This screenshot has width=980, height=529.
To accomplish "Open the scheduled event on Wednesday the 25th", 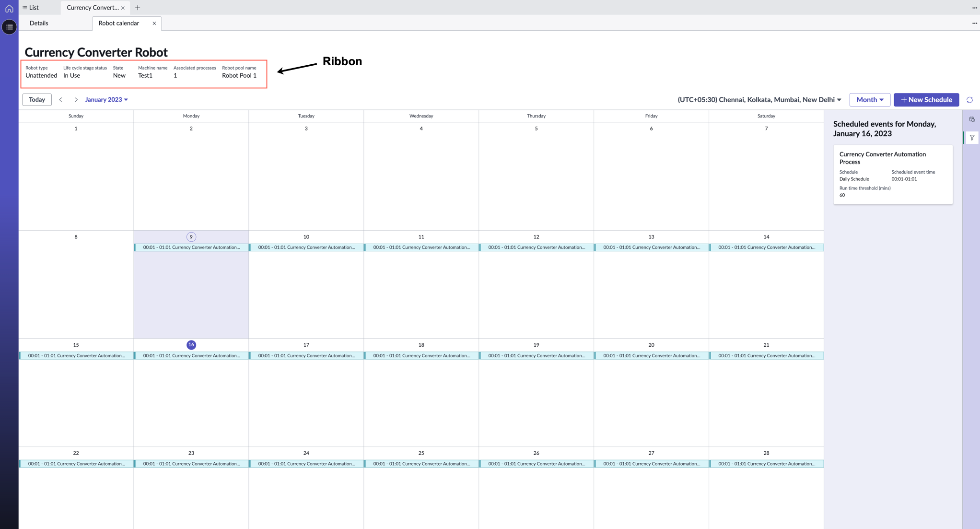I will click(x=421, y=464).
